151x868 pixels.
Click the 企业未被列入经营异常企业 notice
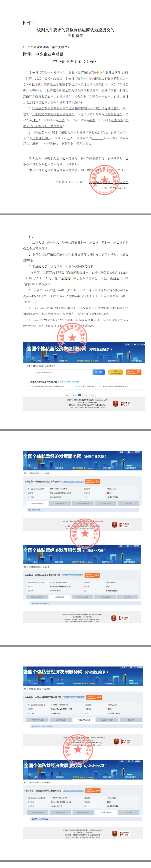pyautogui.click(x=40, y=603)
